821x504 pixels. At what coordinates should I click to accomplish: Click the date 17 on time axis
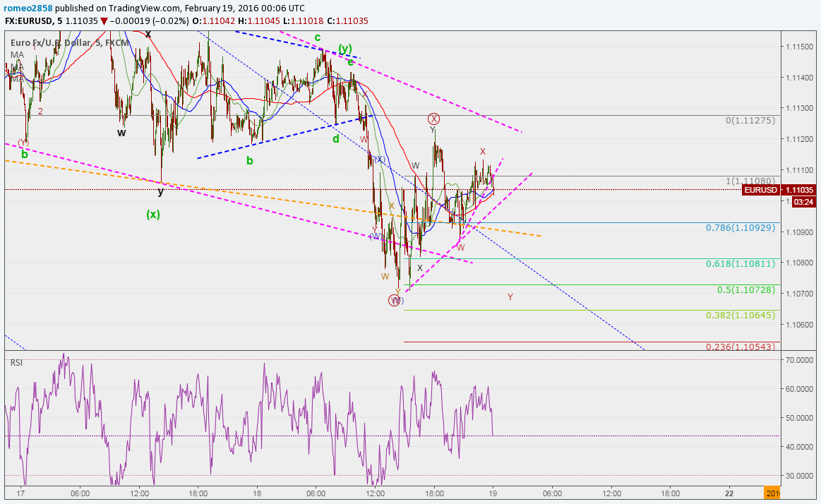[20, 493]
